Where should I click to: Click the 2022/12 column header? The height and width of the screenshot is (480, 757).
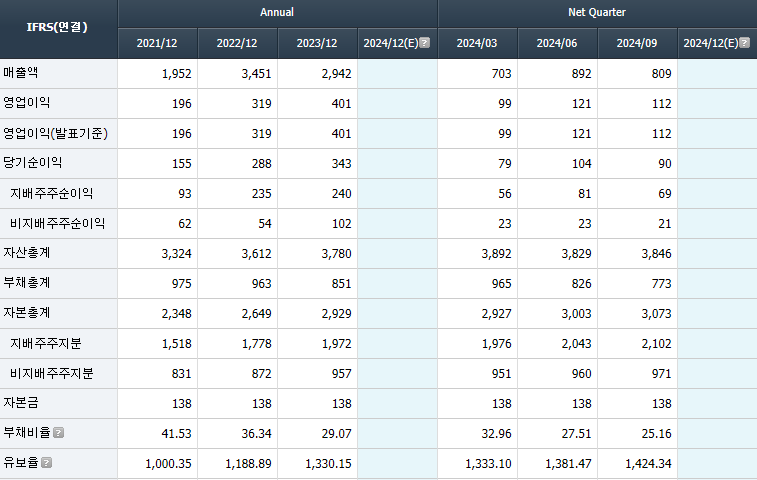point(237,43)
